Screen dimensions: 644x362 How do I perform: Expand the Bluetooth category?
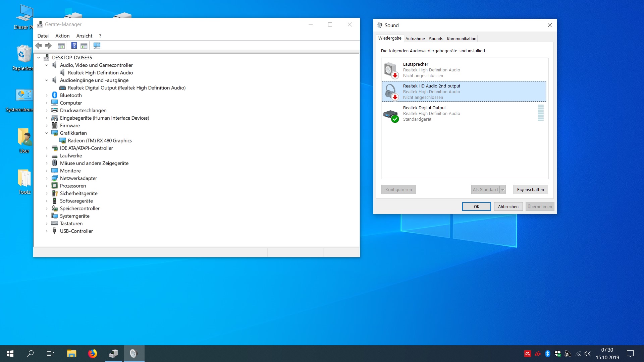click(47, 96)
